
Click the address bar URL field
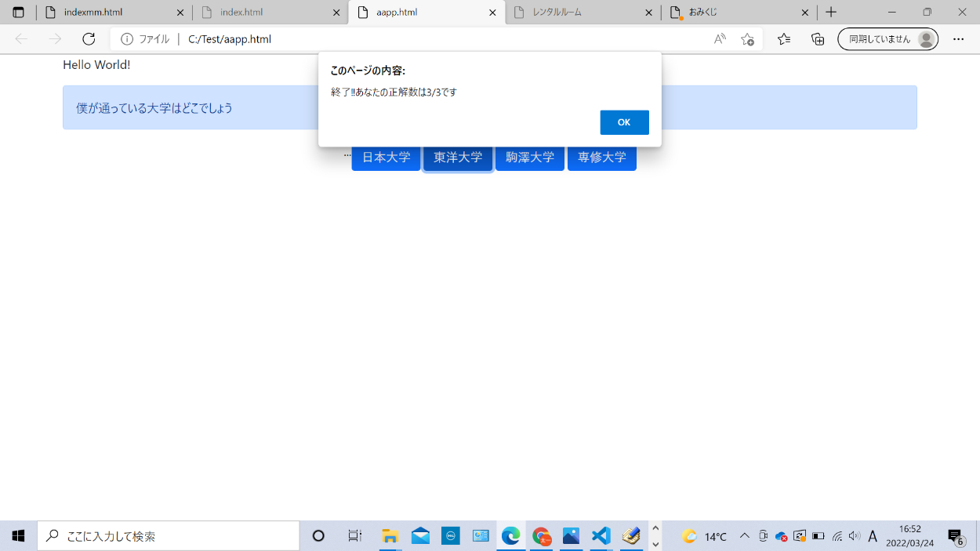439,39
